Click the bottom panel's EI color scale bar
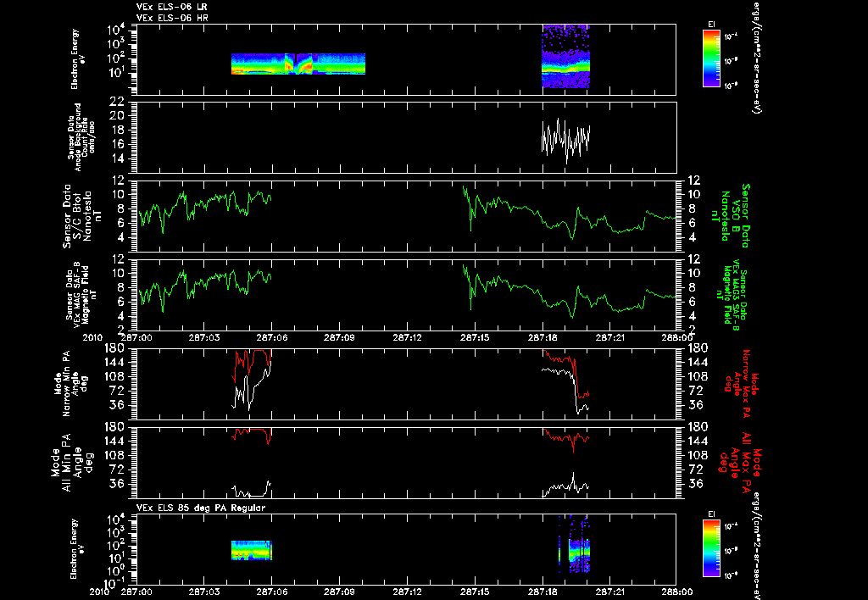This screenshot has height=600, width=868. [711, 548]
